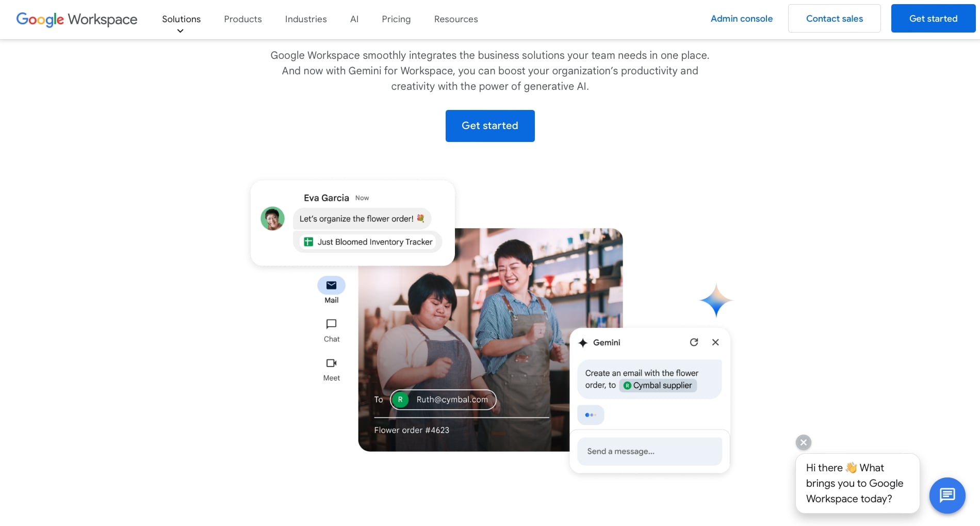
Task: Click Contact sales
Action: click(x=834, y=18)
